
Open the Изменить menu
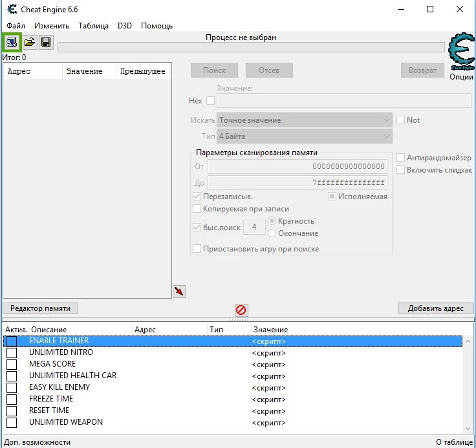[x=52, y=26]
